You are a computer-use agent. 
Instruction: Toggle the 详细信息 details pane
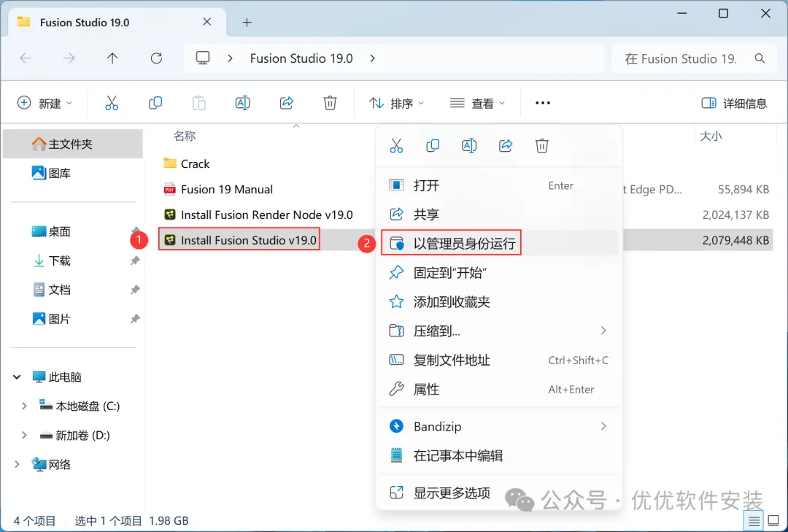click(734, 103)
